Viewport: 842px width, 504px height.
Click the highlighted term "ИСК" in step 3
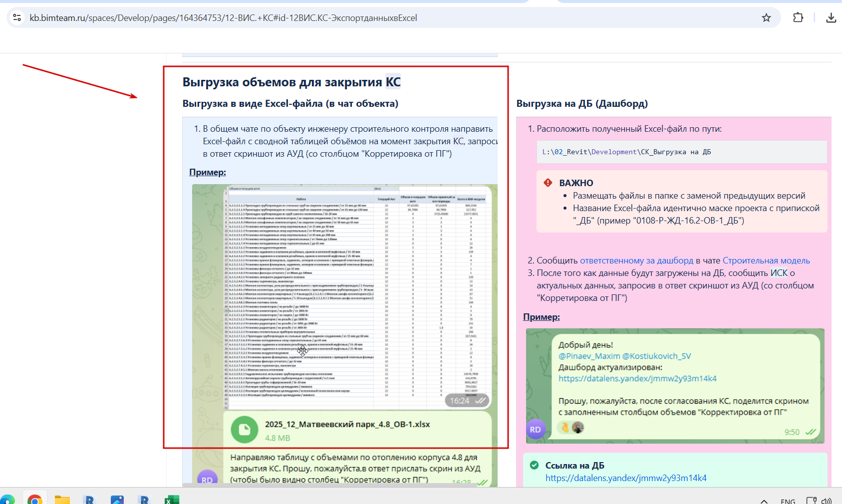click(779, 273)
